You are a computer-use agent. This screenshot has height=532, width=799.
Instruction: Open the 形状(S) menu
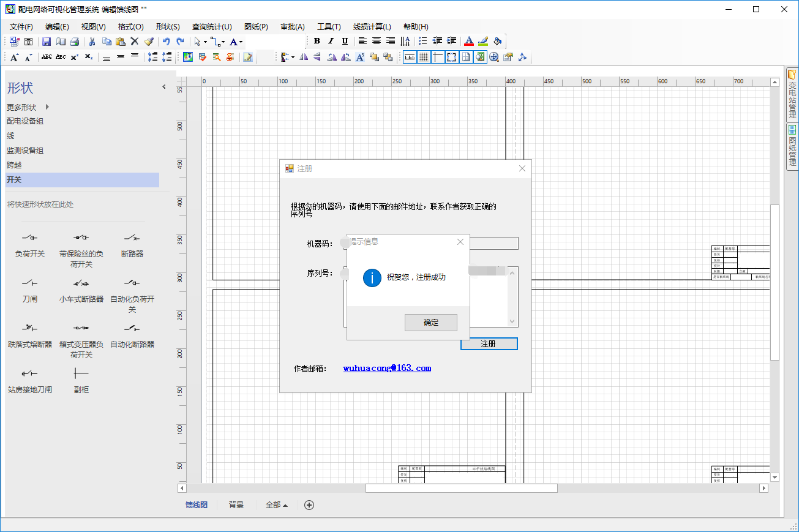pos(168,27)
